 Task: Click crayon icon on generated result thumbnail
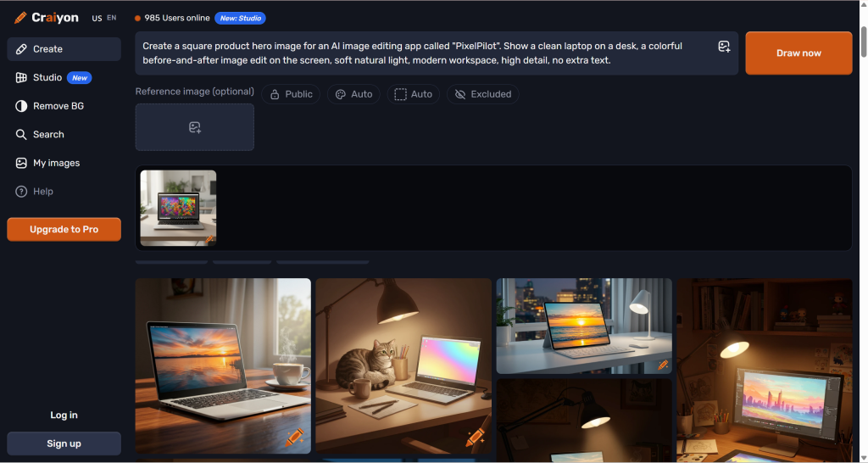(210, 240)
